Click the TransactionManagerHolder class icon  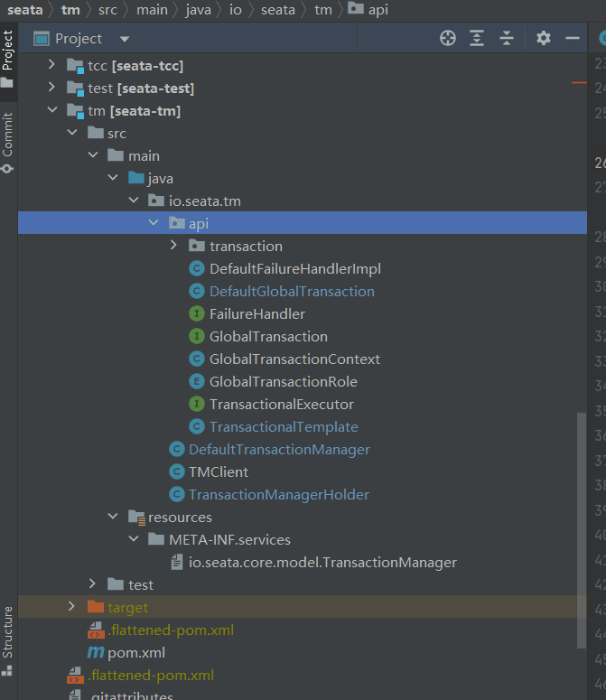pos(177,494)
